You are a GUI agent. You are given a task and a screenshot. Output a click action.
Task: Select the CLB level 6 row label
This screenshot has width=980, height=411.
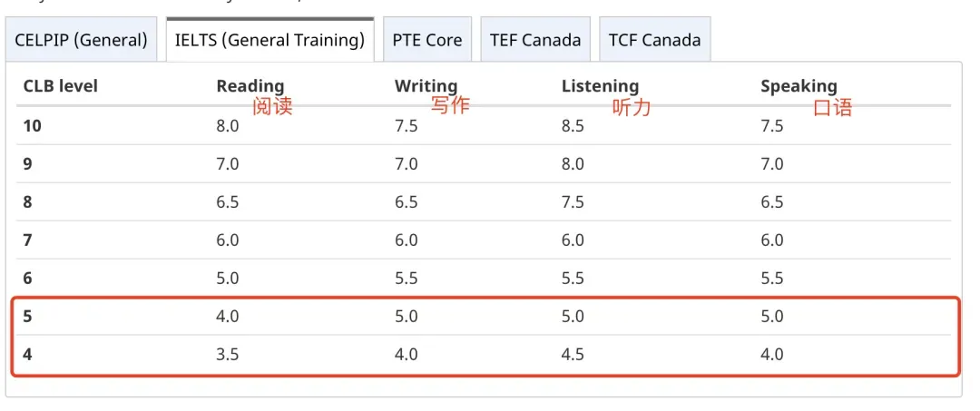(28, 278)
